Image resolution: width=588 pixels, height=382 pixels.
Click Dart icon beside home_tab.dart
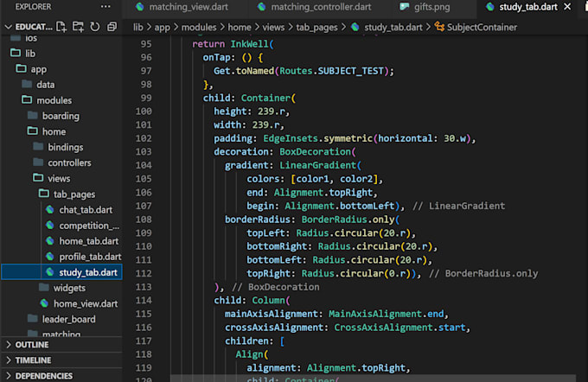(x=49, y=240)
